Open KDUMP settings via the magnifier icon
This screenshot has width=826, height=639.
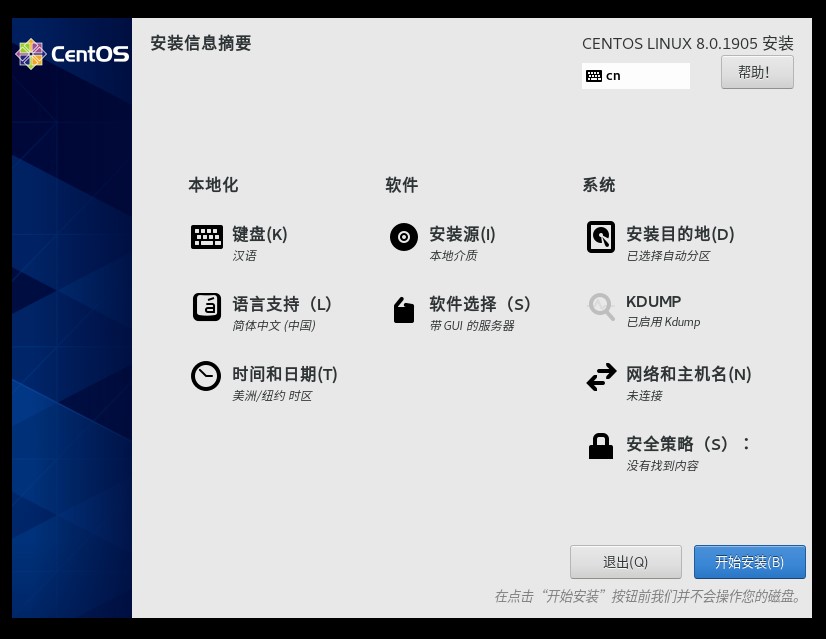pyautogui.click(x=601, y=309)
